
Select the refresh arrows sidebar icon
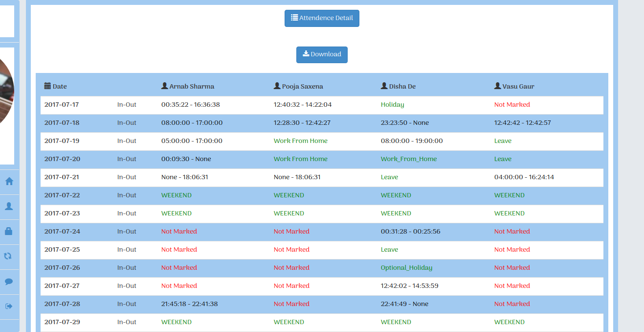(8, 257)
